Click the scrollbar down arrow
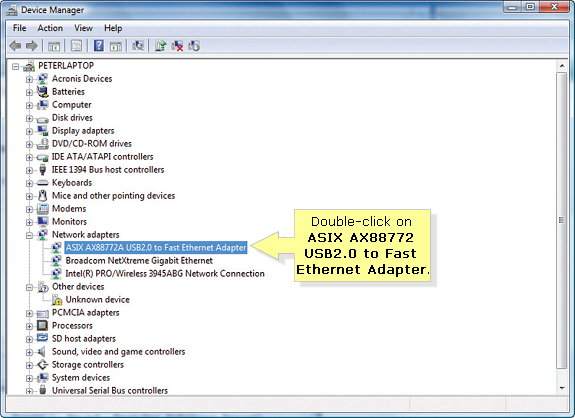 click(562, 388)
